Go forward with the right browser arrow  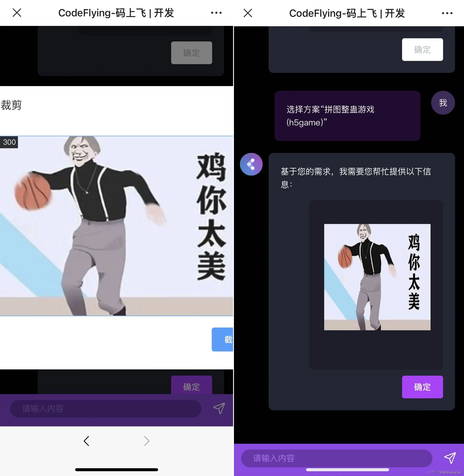coord(147,441)
